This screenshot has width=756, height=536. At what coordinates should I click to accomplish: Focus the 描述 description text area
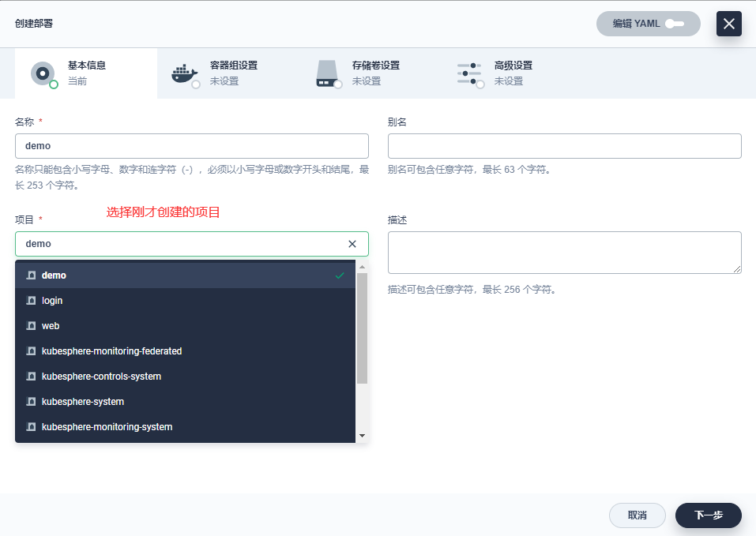pyautogui.click(x=564, y=253)
